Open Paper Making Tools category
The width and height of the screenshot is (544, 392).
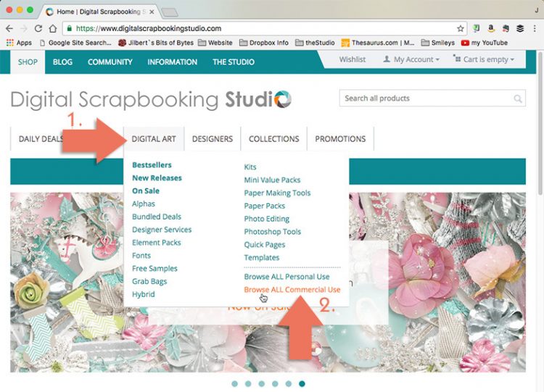click(x=277, y=193)
